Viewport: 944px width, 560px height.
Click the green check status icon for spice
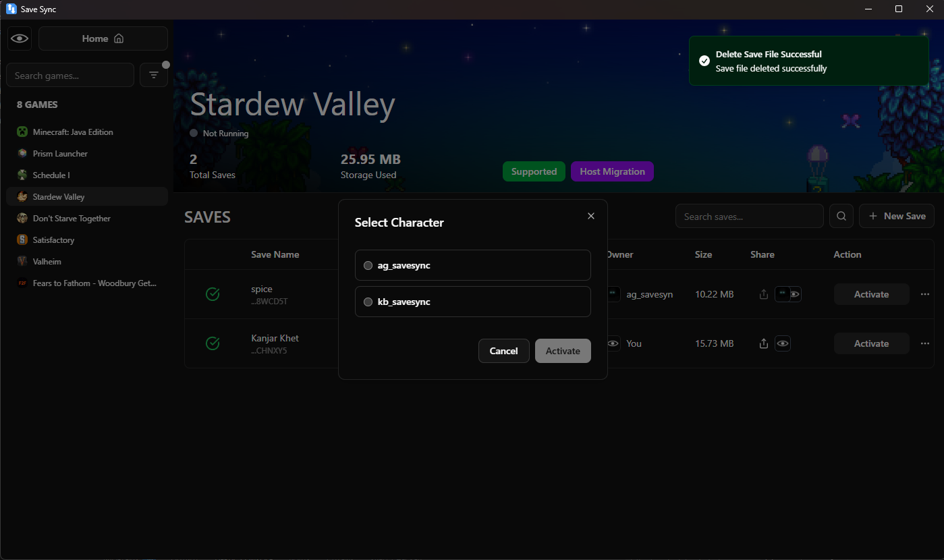pos(213,294)
